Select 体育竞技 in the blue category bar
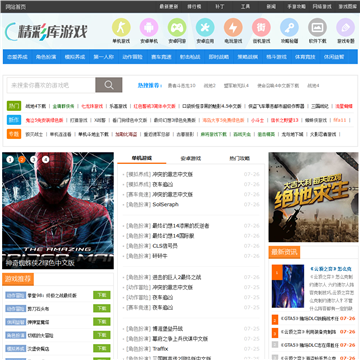This screenshot has height=360, width=360. [x=305, y=57]
